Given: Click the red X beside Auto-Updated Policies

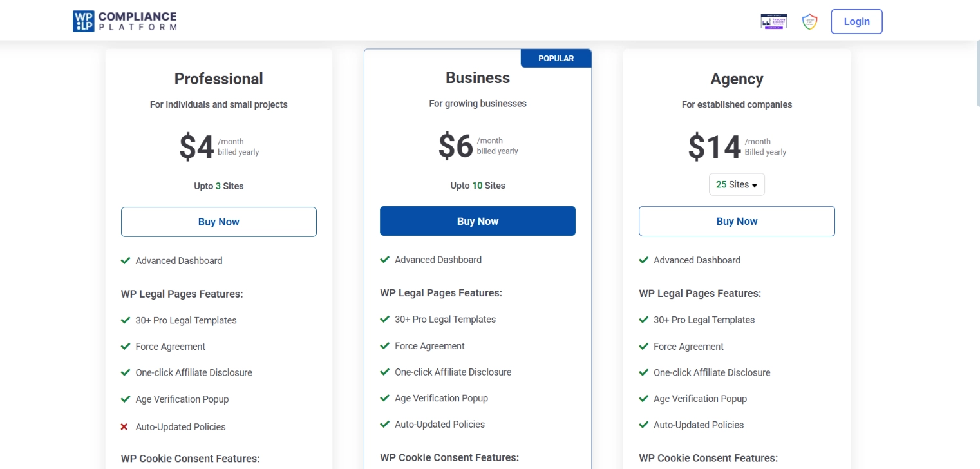Looking at the screenshot, I should click(126, 426).
